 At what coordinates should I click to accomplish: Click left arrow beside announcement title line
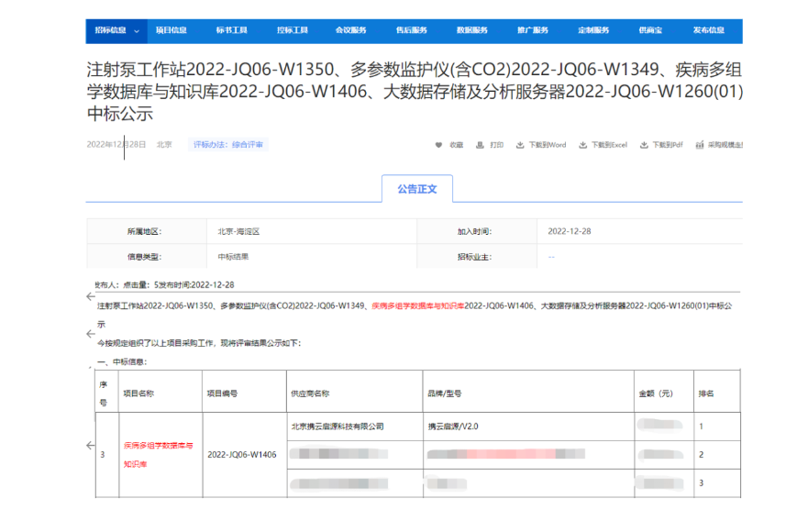pos(90,297)
